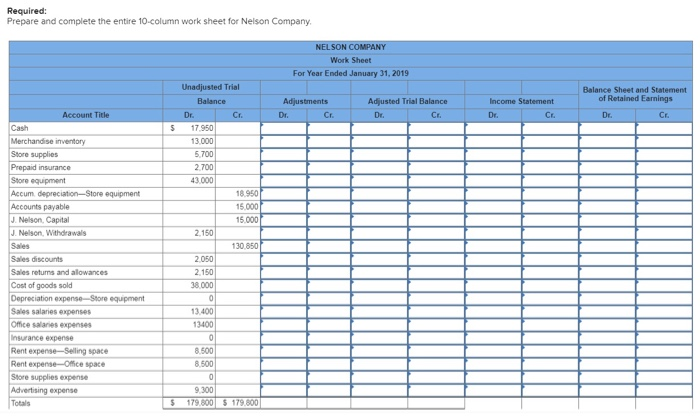Select the Cost of goods sold label
The image size is (700, 416).
(42, 285)
